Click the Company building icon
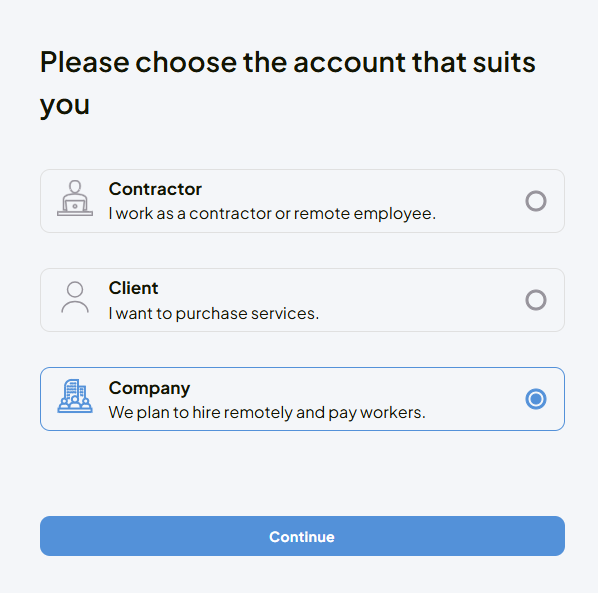This screenshot has width=598, height=593. 75,396
